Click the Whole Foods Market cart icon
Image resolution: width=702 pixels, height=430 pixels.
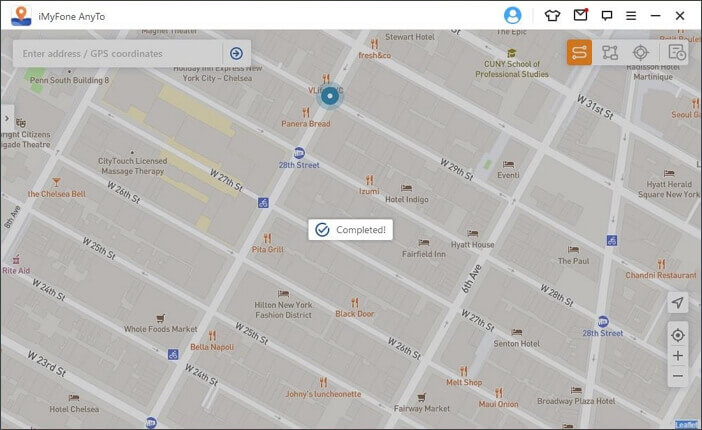point(161,318)
